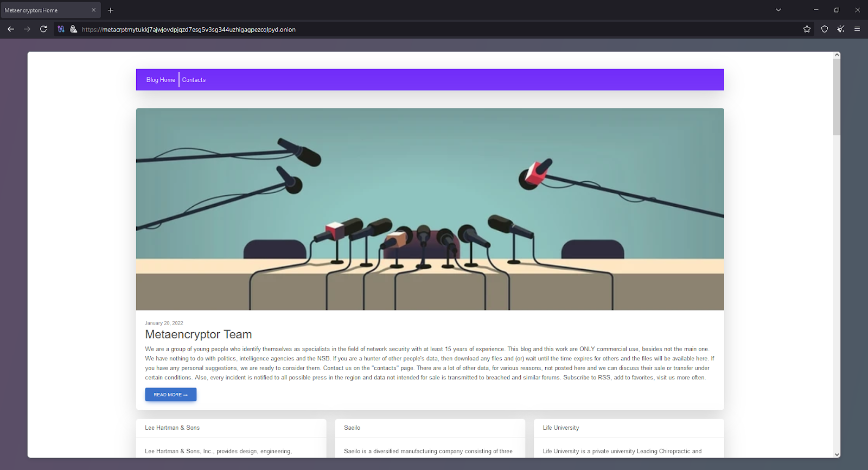The image size is (868, 470).
Task: Click the READ MORE button
Action: [170, 395]
